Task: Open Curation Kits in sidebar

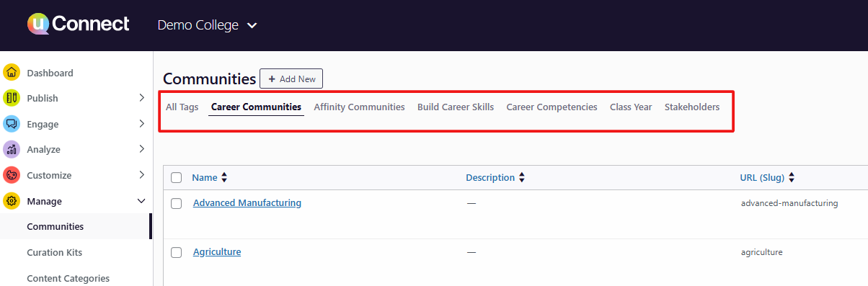Action: pos(55,252)
